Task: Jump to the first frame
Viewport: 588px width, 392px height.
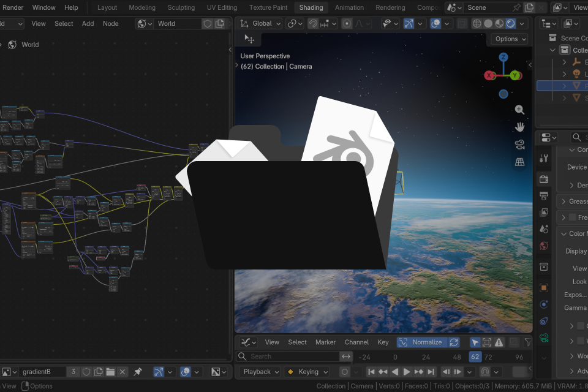Action: coord(371,372)
